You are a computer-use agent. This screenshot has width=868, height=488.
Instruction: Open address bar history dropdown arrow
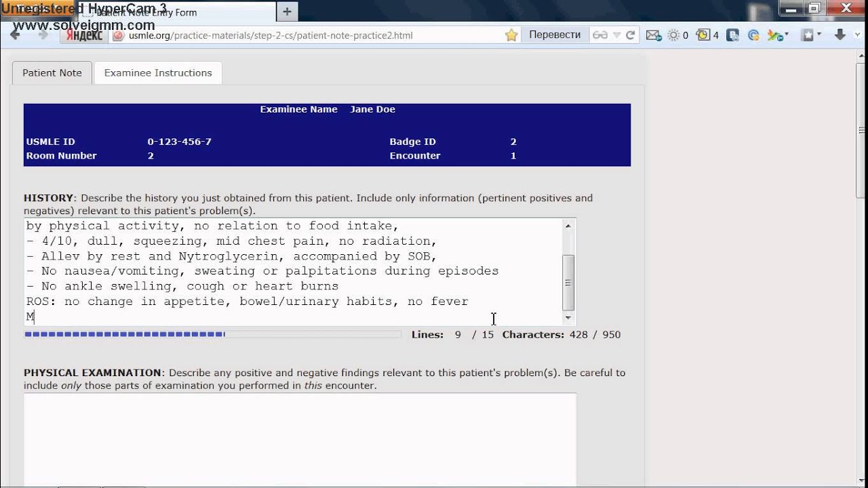[616, 35]
